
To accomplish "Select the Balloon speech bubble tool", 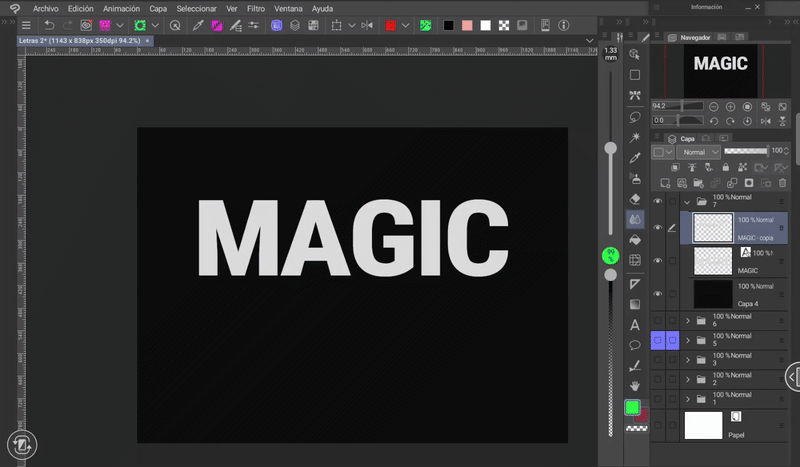I will coord(634,345).
